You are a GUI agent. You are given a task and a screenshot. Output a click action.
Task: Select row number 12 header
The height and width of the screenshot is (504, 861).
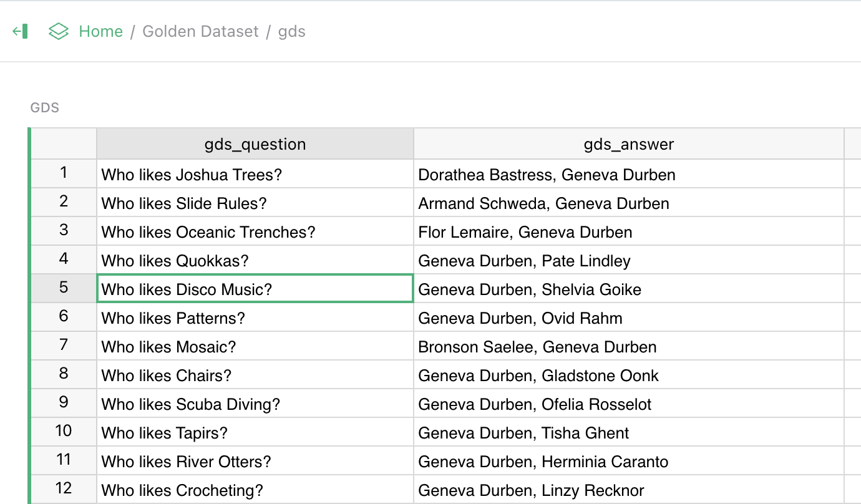(x=64, y=489)
